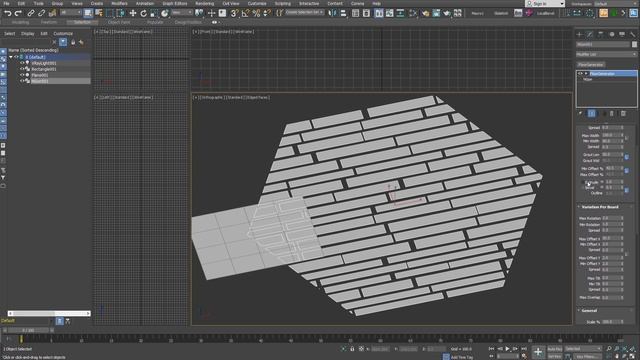
Task: Click the Undo arrow icon
Action: 7,13
